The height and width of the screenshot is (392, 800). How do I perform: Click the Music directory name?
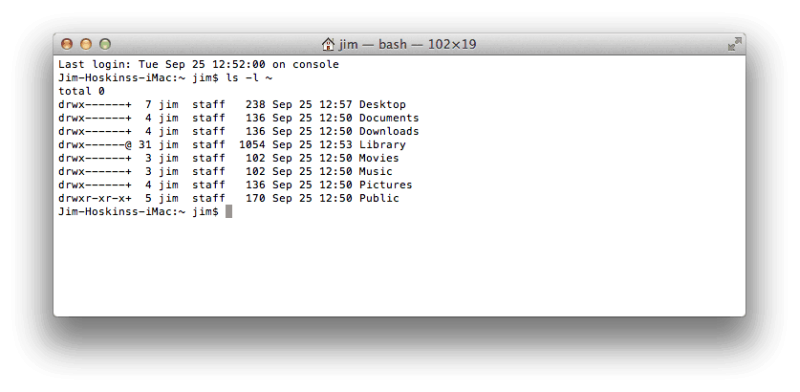point(376,171)
